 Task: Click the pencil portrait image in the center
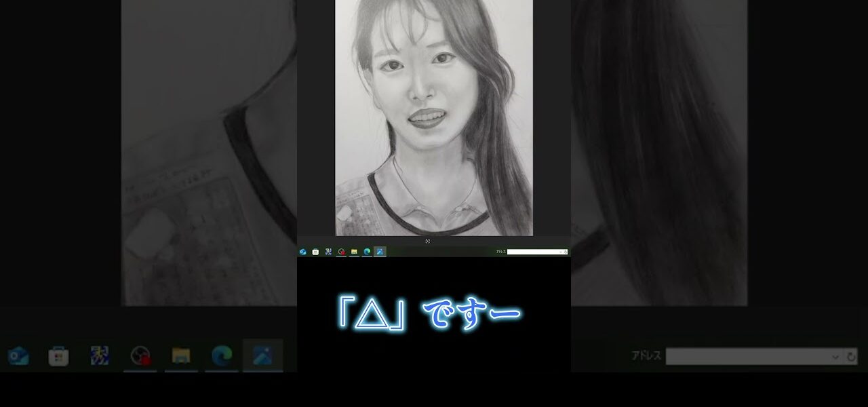434,117
